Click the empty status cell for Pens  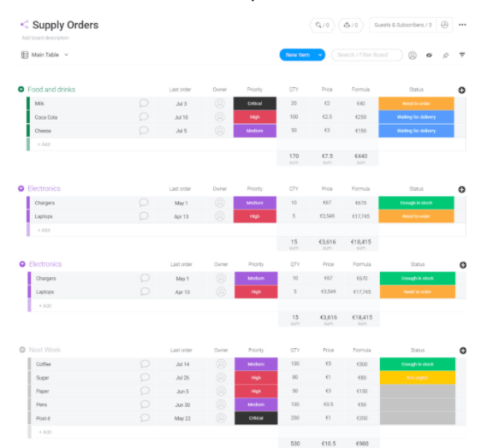[418, 404]
